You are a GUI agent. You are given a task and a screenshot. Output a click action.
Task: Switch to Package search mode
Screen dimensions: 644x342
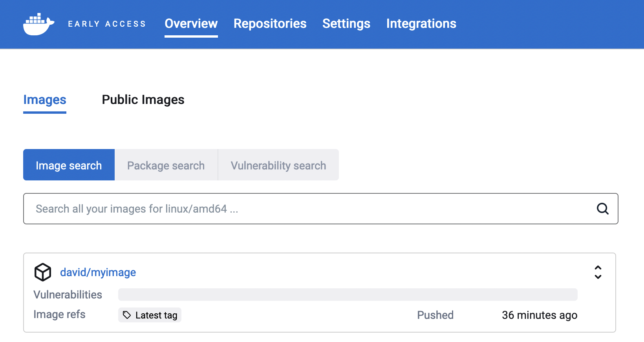point(166,165)
